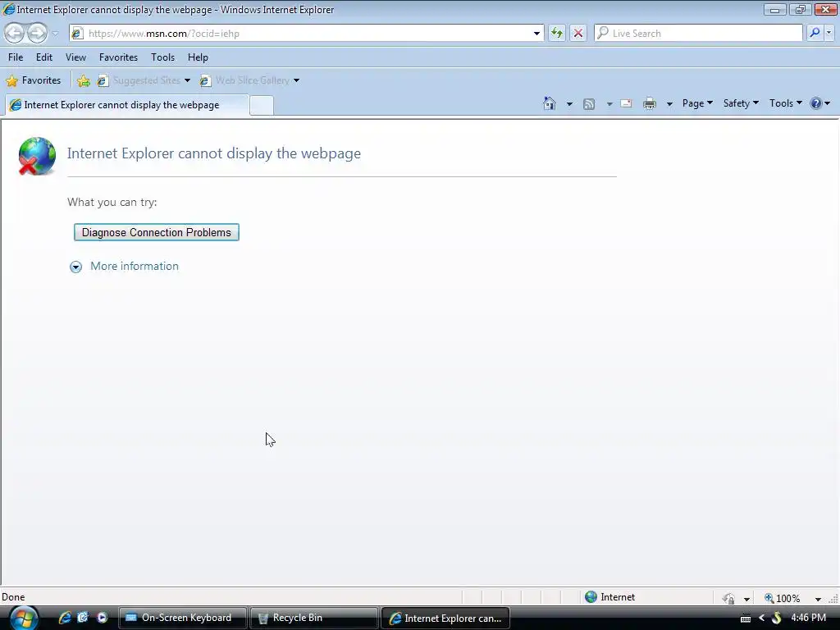
Task: Select the 'Internet Explorer cannot display' tab
Action: [x=127, y=105]
